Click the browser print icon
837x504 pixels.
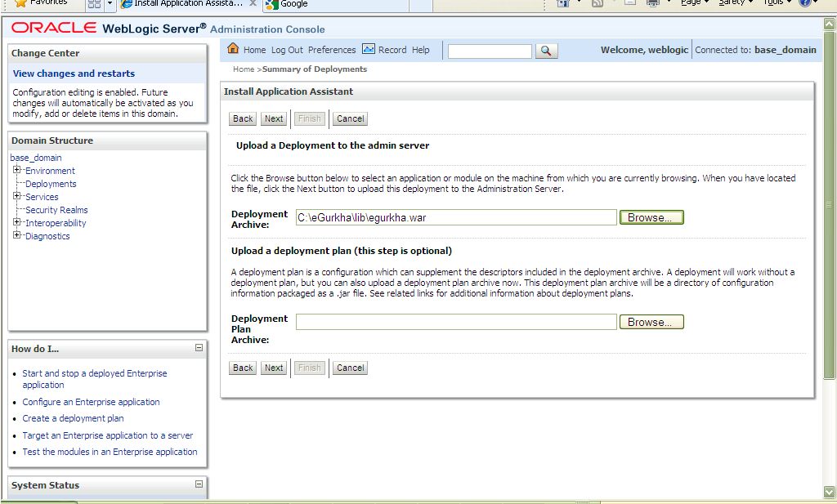(652, 2)
